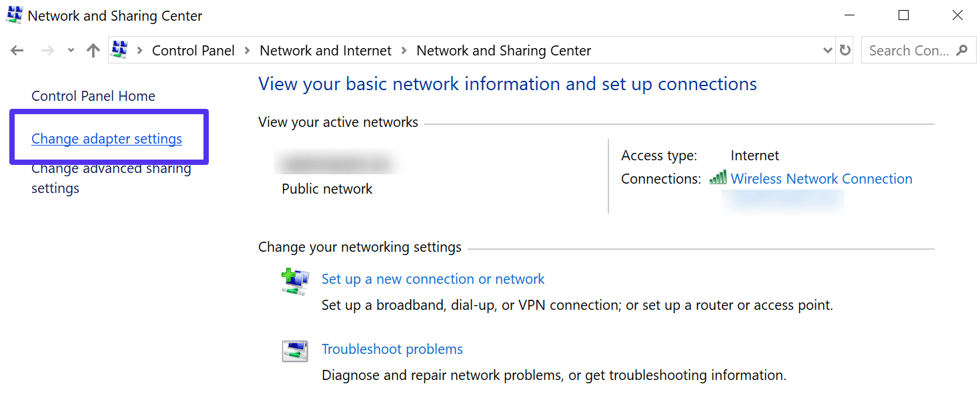Click the wireless signal strength icon
The image size is (980, 418).
click(x=718, y=178)
